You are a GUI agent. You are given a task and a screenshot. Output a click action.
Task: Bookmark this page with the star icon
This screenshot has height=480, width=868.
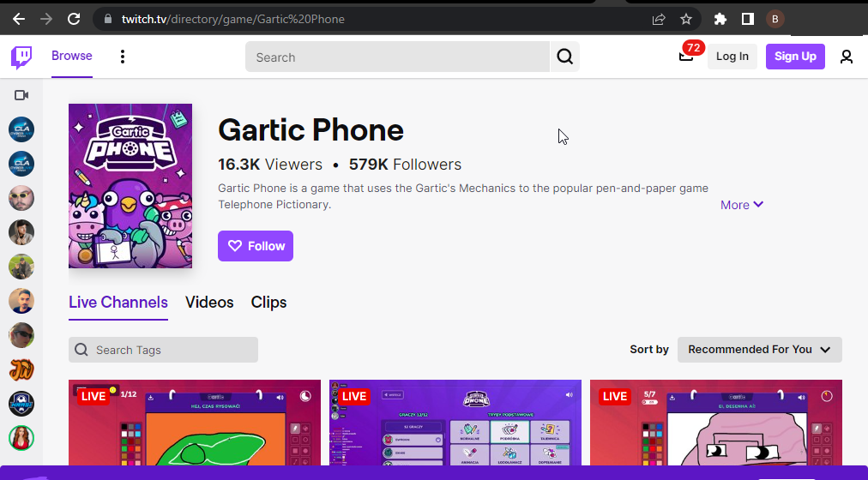(x=686, y=20)
